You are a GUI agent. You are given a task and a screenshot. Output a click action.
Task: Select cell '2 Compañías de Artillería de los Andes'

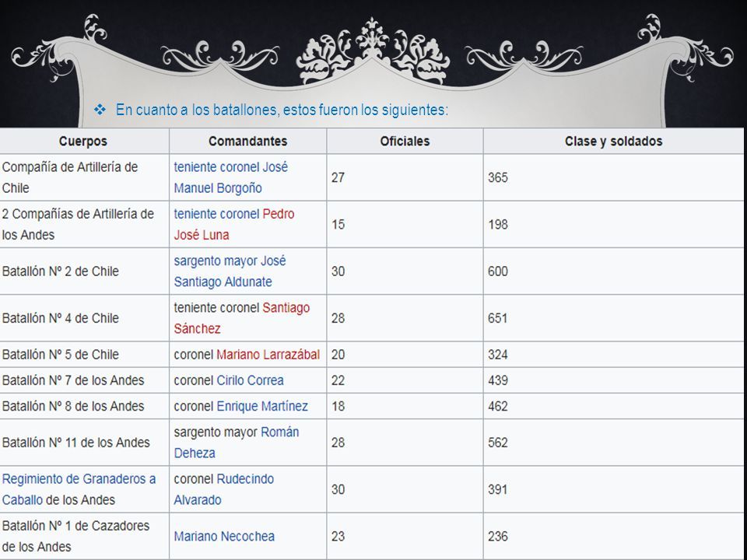pyautogui.click(x=84, y=224)
